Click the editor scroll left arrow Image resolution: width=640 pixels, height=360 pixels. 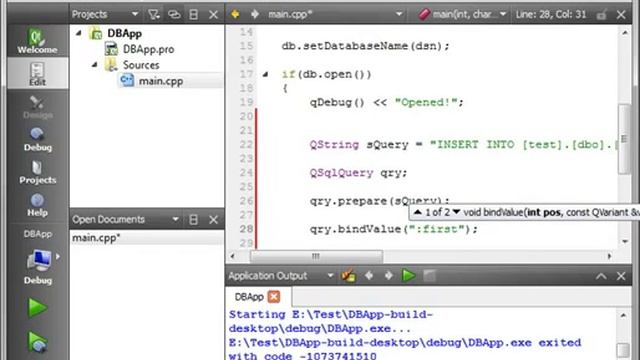click(x=232, y=256)
